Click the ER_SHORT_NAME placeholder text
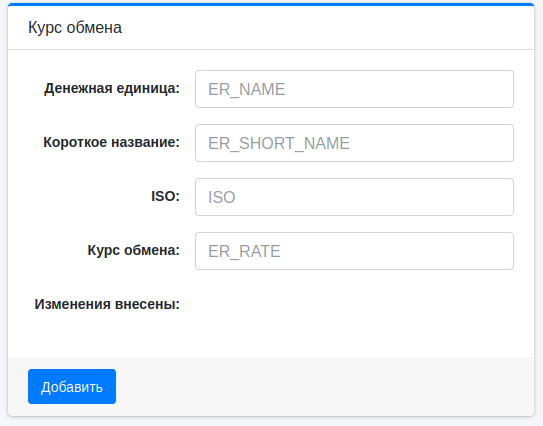This screenshot has width=543, height=426. (x=279, y=143)
